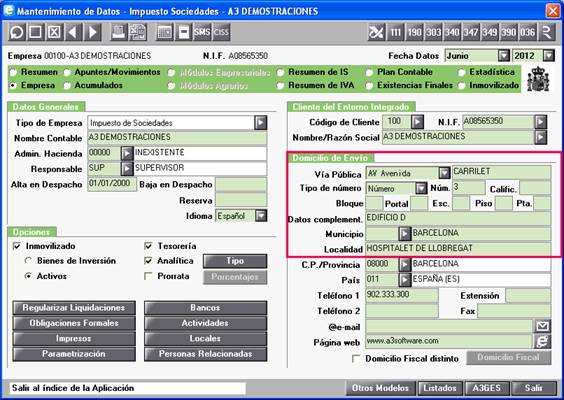Open Código de Cliente lookup arrow

coord(417,122)
